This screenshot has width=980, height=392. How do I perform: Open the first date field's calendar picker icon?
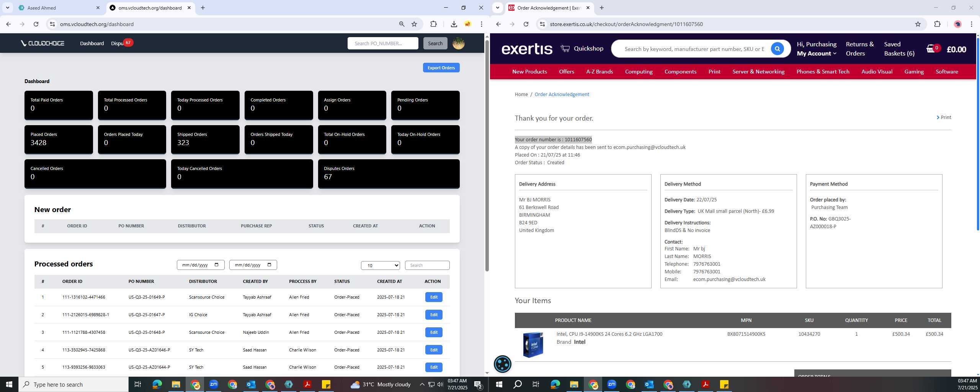[217, 265]
